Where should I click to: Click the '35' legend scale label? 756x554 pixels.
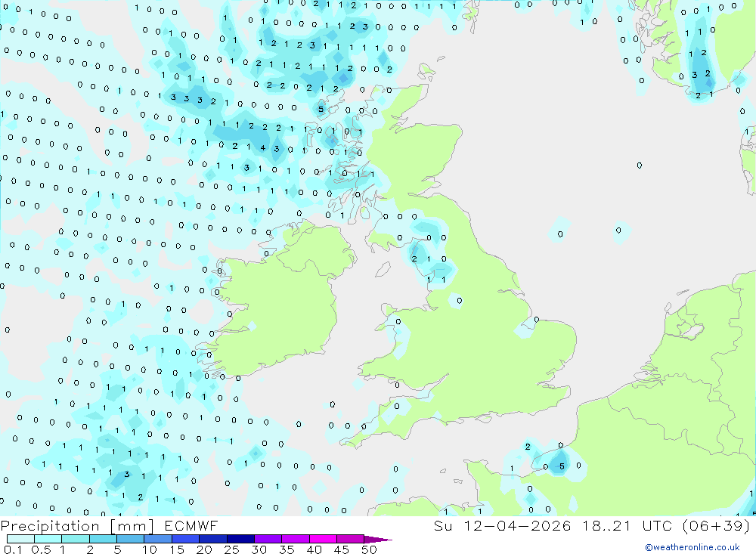tap(287, 549)
